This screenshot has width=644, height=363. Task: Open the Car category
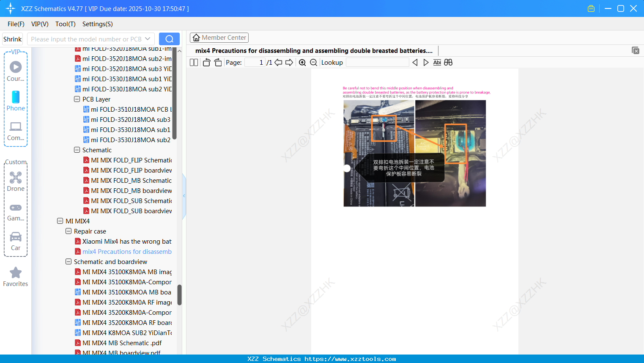(16, 241)
